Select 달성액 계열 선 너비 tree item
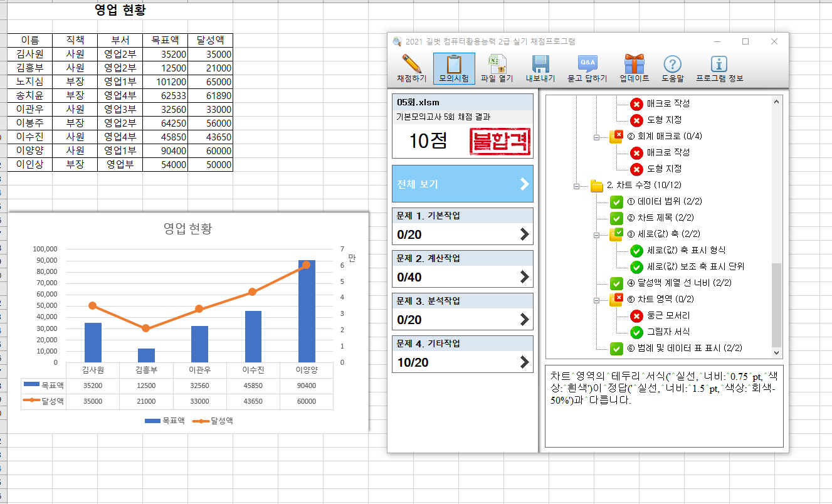This screenshot has width=832, height=504. (x=680, y=283)
